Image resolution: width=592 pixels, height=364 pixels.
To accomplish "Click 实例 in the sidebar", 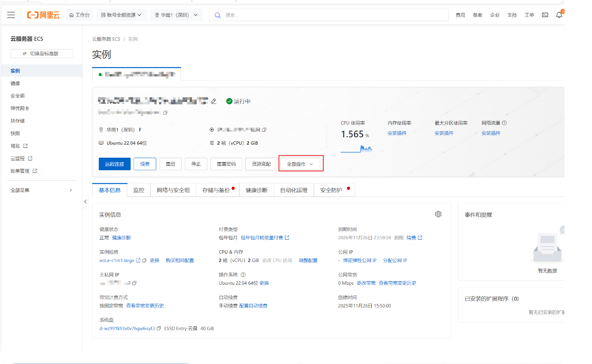I will (x=42, y=71).
